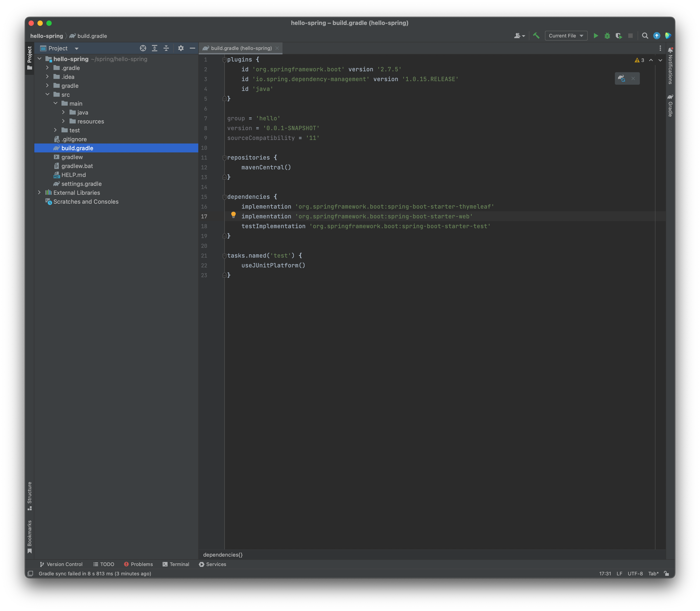
Task: Expand the .gradle folder
Action: point(47,68)
